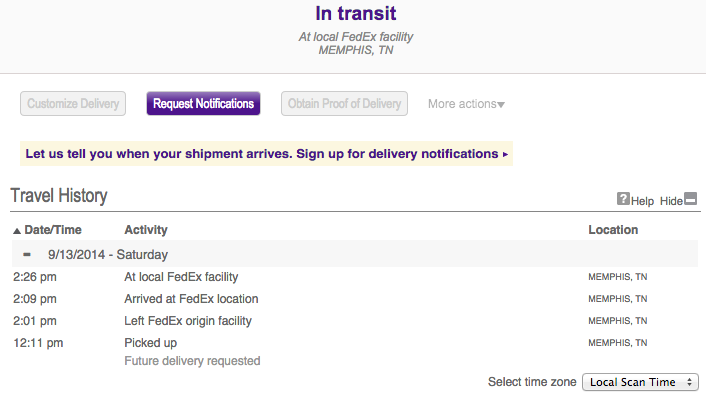This screenshot has width=706, height=408.
Task: Click the Help question mark icon
Action: point(623,199)
